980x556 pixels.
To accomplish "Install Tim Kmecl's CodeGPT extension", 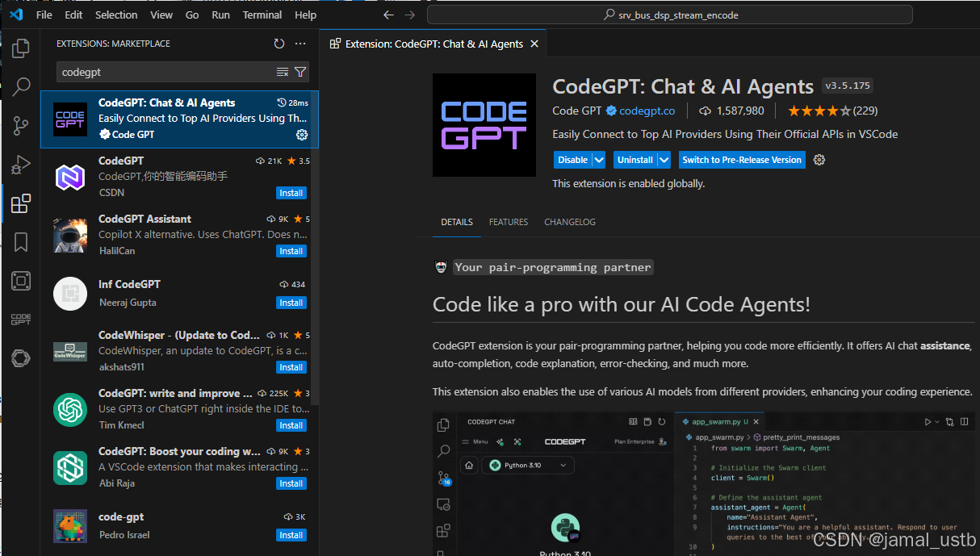I will pos(291,425).
